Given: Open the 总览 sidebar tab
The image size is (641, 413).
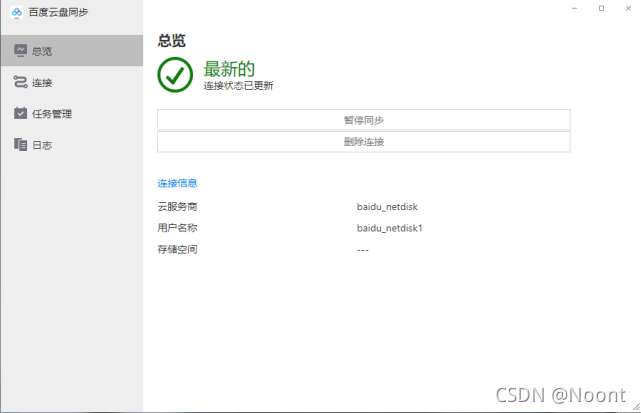Looking at the screenshot, I should point(72,51).
